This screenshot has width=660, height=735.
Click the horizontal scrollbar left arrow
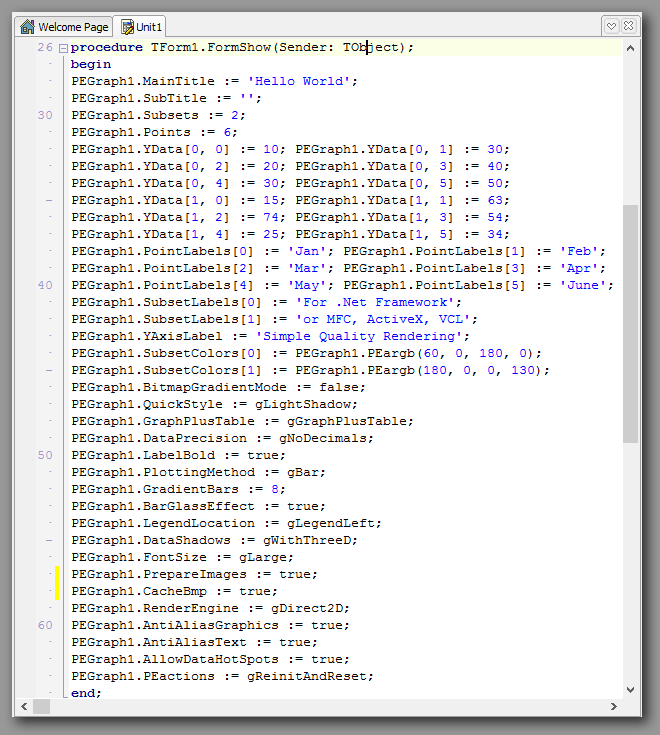(x=24, y=706)
